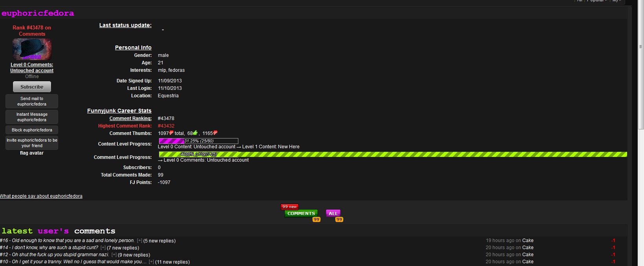The width and height of the screenshot is (644, 266).
Task: Click the fedora avatar image
Action: click(x=32, y=49)
